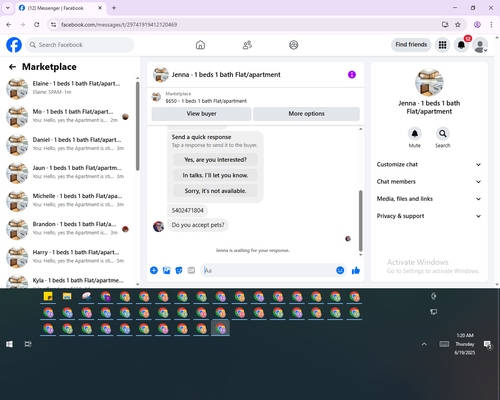Open a new Chrome tab

tap(114, 8)
